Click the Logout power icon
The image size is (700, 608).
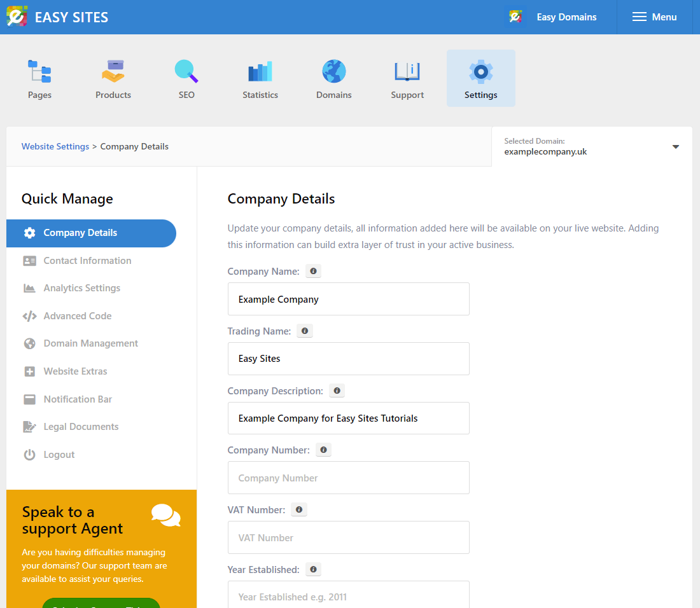29,455
